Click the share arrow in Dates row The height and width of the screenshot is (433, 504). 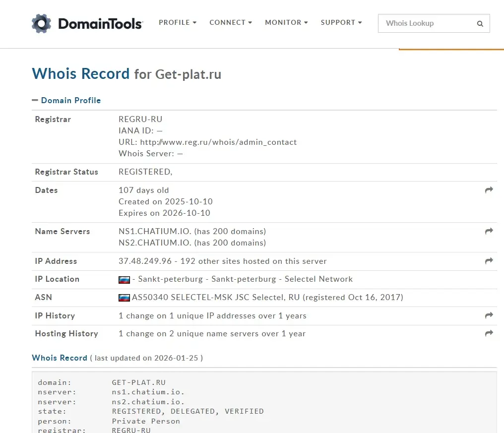489,190
